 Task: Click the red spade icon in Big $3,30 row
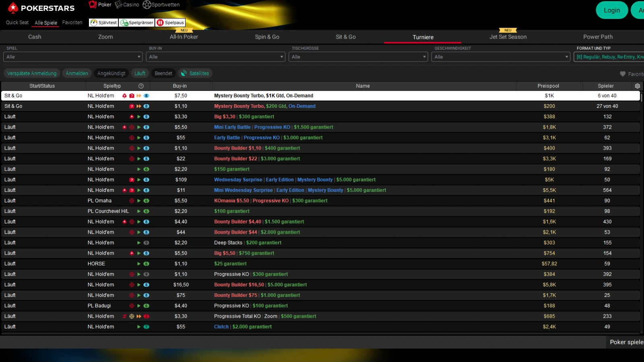point(132,117)
